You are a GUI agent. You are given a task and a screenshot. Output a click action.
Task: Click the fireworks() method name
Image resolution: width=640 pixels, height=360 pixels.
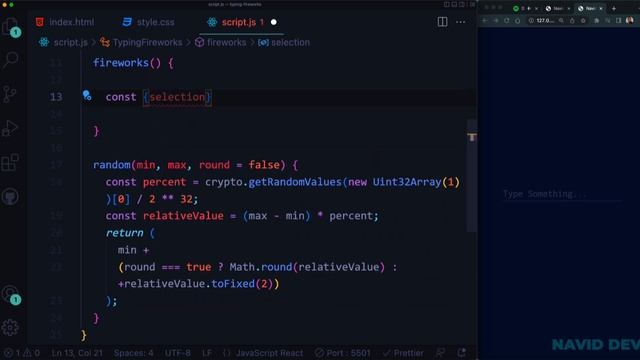121,63
